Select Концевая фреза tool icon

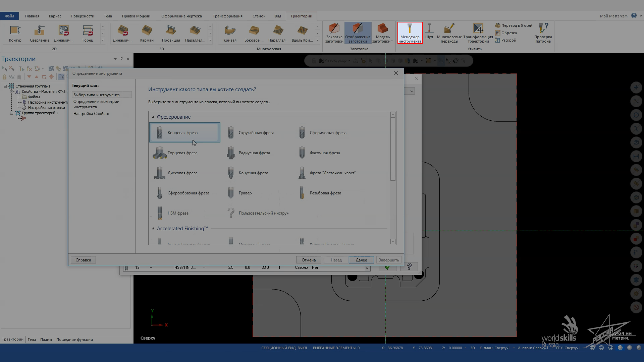pos(160,132)
